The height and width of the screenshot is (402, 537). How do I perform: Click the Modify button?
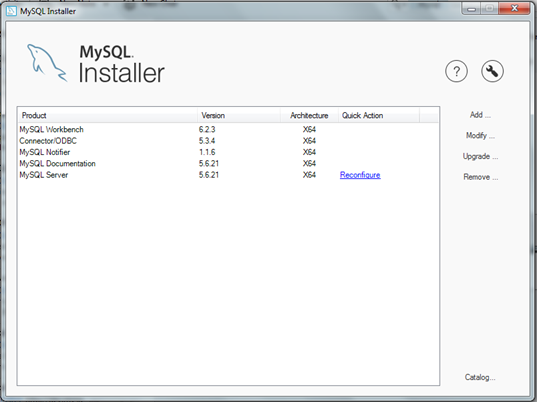point(480,135)
